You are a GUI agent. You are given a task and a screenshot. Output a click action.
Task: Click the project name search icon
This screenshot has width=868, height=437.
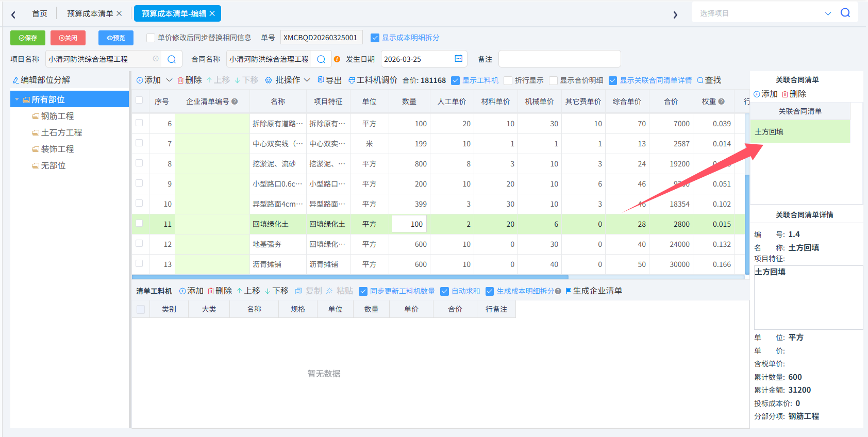pyautogui.click(x=172, y=59)
